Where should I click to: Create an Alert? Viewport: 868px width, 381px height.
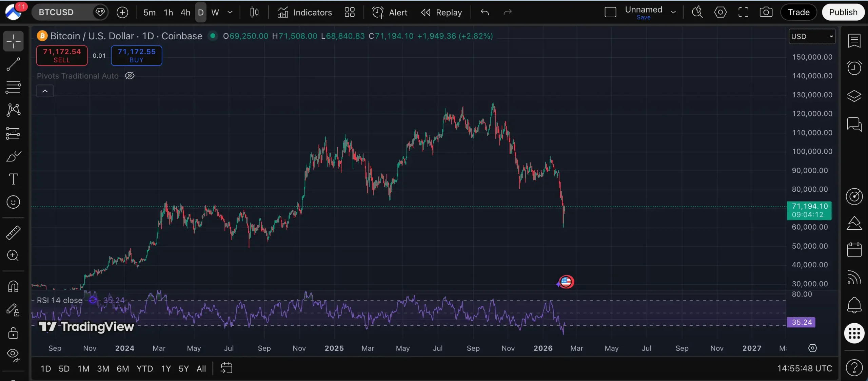390,13
